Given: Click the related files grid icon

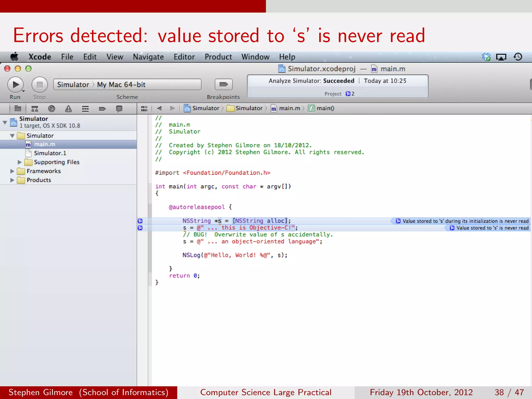Looking at the screenshot, I should [144, 109].
